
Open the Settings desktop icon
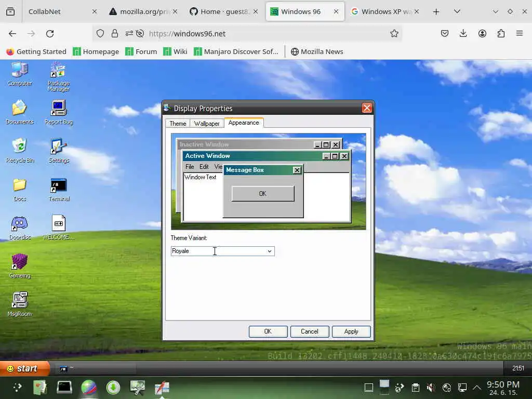[x=59, y=151]
